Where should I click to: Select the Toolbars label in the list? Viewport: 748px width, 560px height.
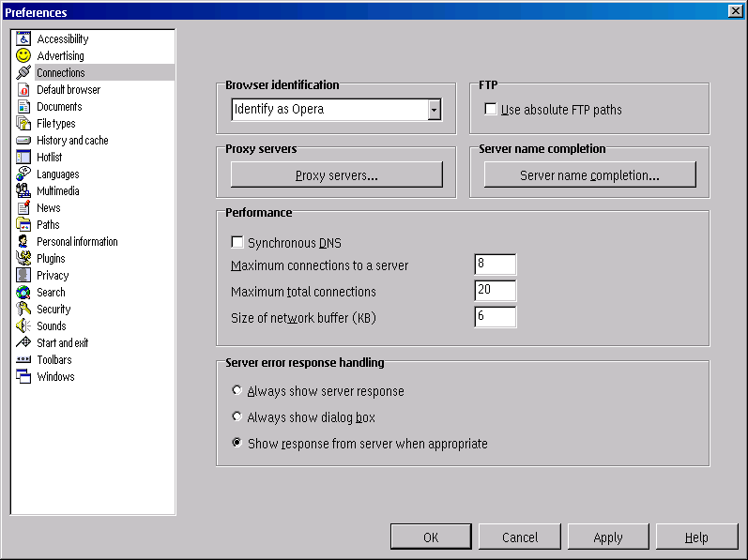54,360
